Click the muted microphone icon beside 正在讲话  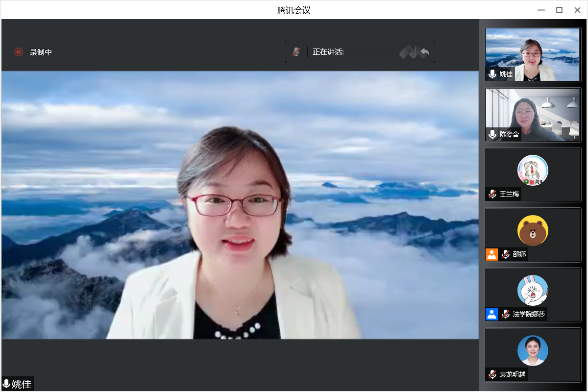tap(296, 51)
